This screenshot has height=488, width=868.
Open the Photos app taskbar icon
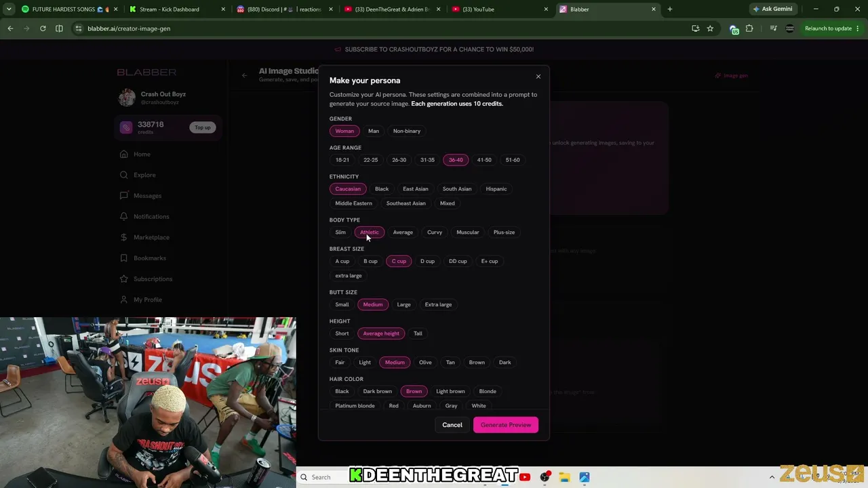pos(585,477)
